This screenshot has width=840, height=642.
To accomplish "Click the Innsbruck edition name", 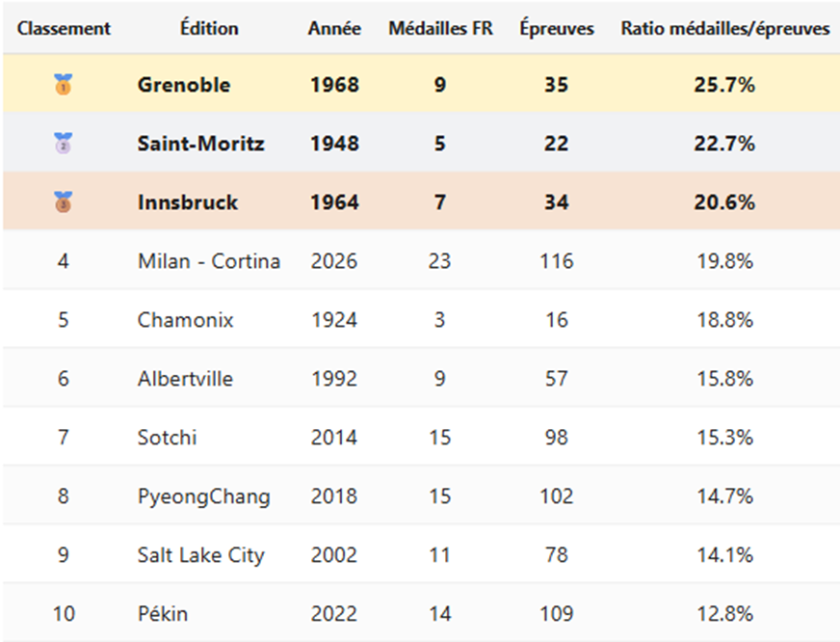I will pos(188,202).
